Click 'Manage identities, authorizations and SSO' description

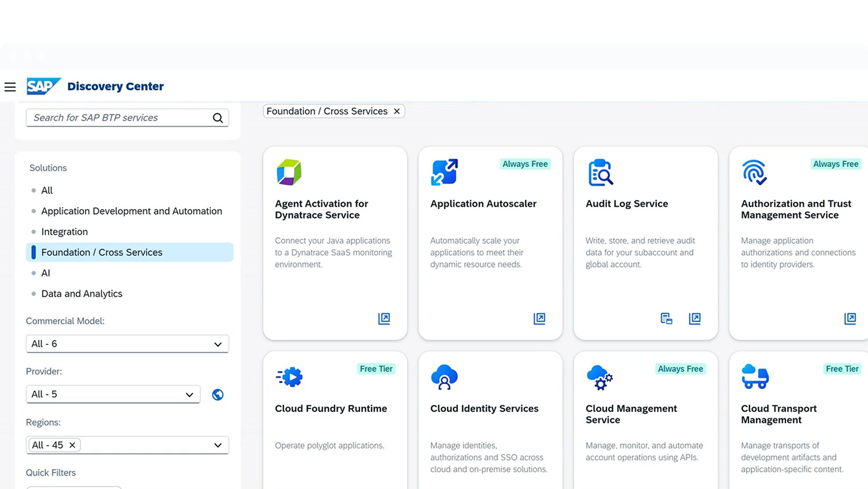(489, 457)
